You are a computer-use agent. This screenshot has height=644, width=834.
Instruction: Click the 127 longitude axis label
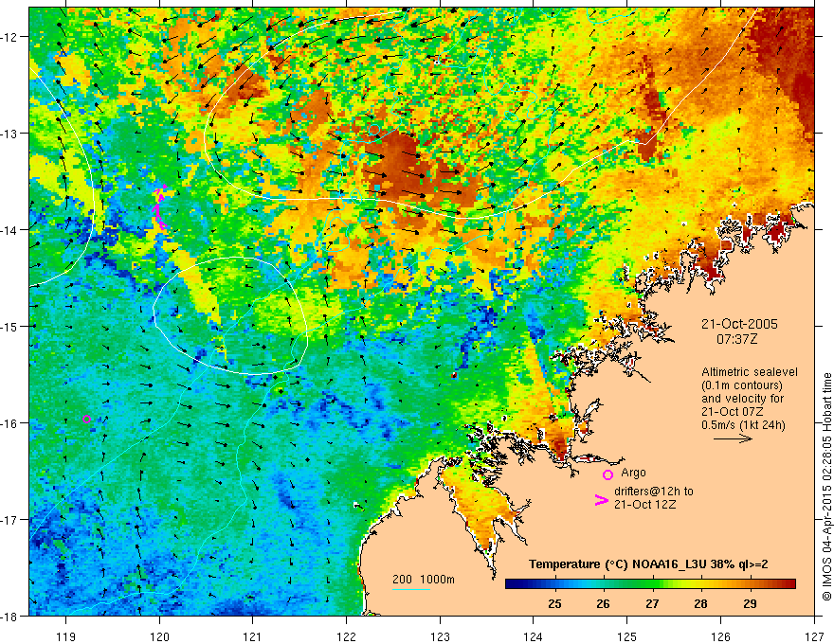coord(814,636)
